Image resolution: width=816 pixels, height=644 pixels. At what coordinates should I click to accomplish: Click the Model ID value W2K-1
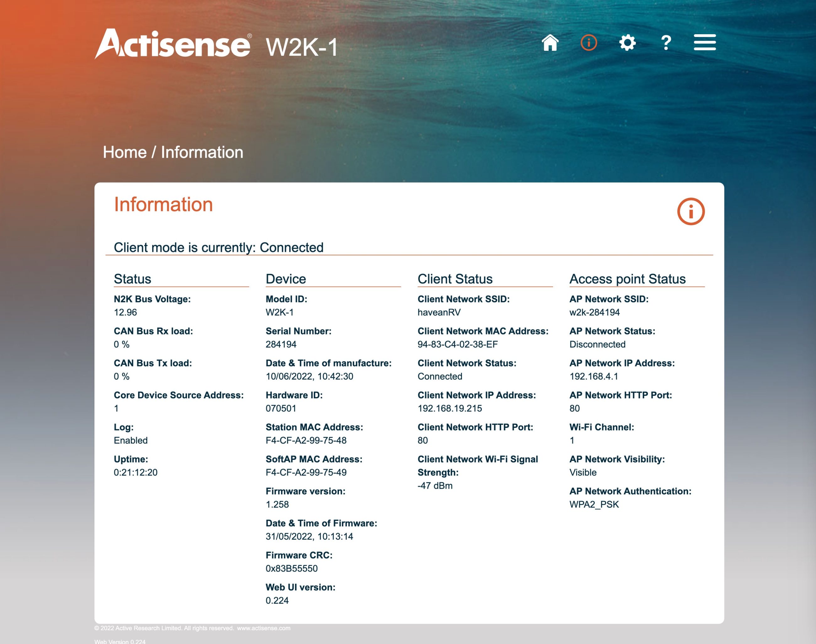pyautogui.click(x=280, y=312)
